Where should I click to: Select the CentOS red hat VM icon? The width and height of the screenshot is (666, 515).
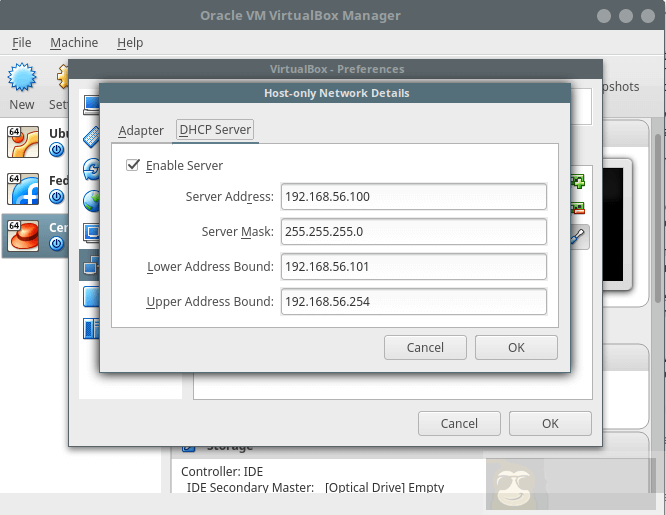pyautogui.click(x=23, y=236)
